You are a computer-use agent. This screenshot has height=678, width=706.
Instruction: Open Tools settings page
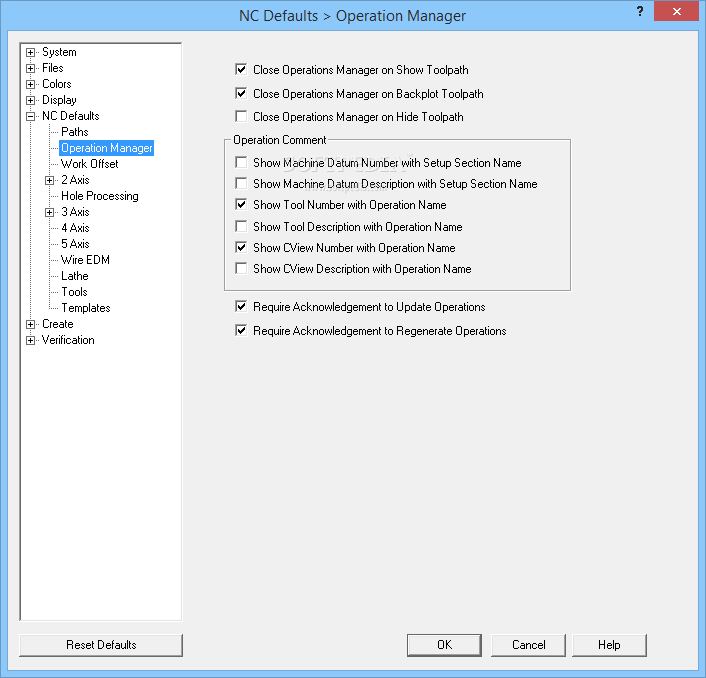coord(74,292)
